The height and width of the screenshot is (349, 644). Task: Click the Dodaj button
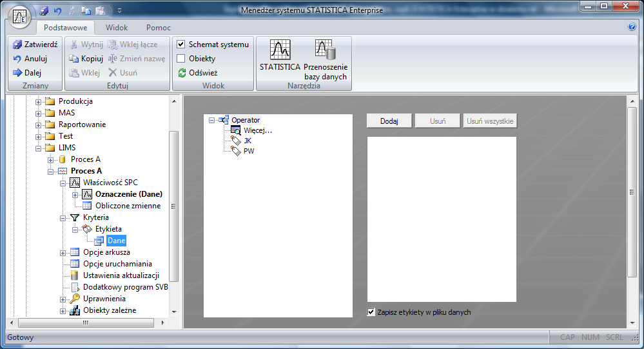pyautogui.click(x=389, y=121)
